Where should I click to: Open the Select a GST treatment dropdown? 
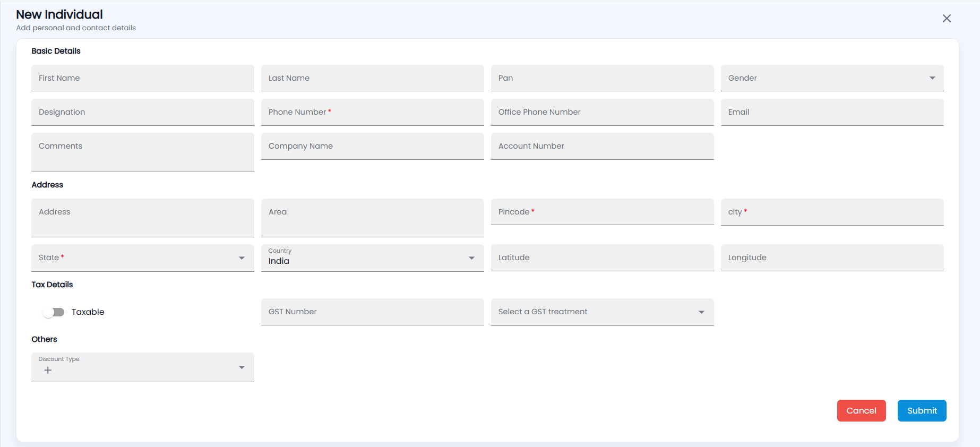602,312
